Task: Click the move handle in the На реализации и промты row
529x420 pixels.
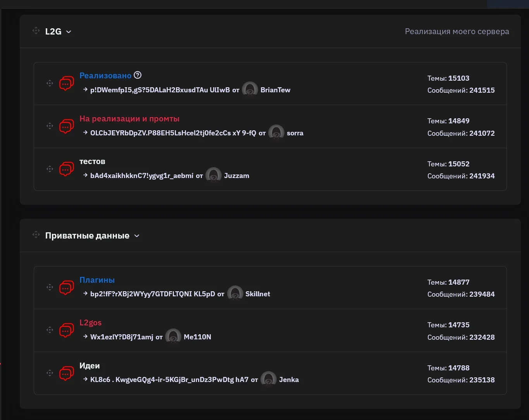Action: tap(50, 126)
